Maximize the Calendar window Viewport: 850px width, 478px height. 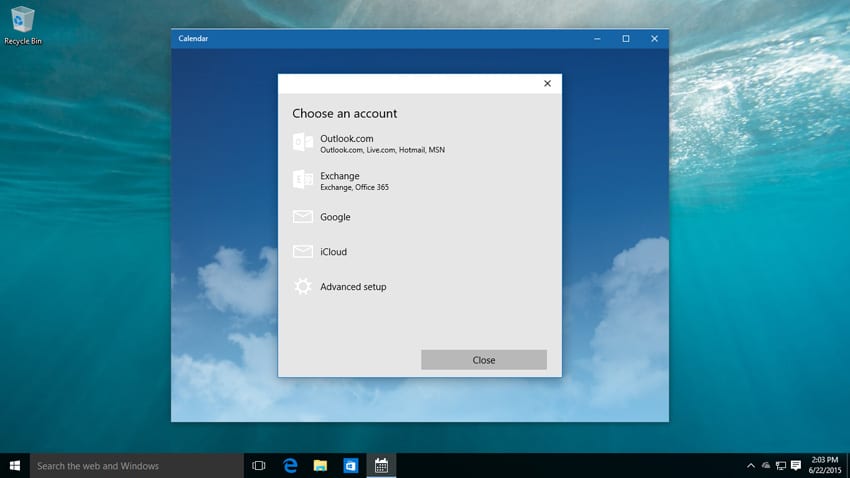(x=626, y=38)
